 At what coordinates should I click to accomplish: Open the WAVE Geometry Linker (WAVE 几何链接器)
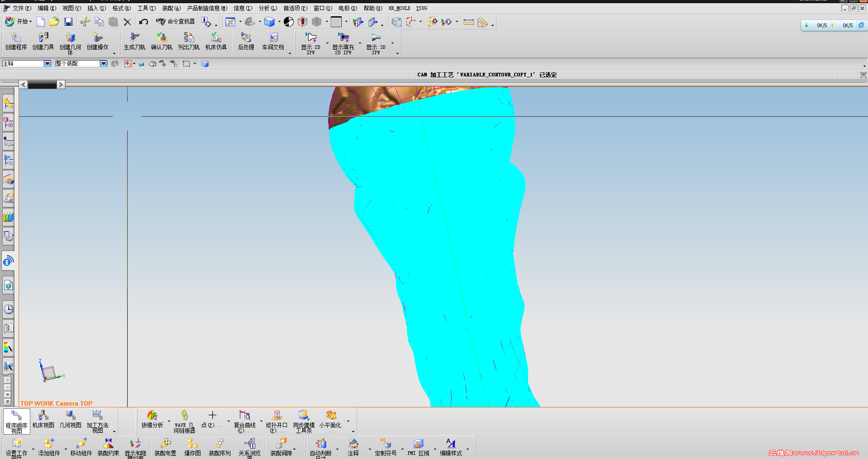click(185, 421)
